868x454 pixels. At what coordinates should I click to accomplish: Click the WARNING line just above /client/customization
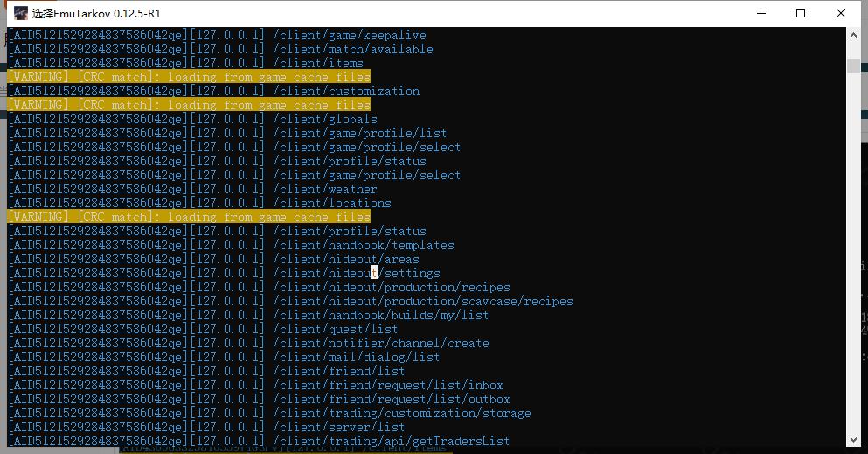coord(190,77)
